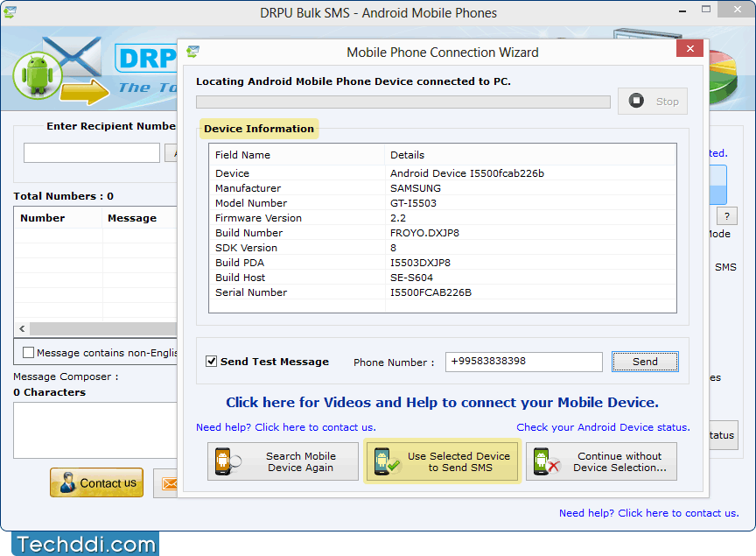This screenshot has width=756, height=556.
Task: Select the Build PDA I5503DXJP8 value
Action: [420, 263]
